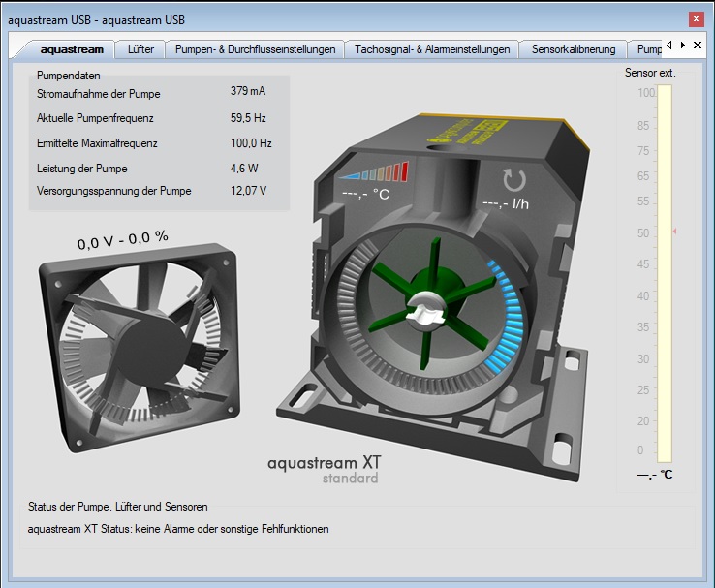Viewport: 715px width, 588px height.
Task: Click the 100,0 Hz maximum frequency value
Action: (251, 143)
